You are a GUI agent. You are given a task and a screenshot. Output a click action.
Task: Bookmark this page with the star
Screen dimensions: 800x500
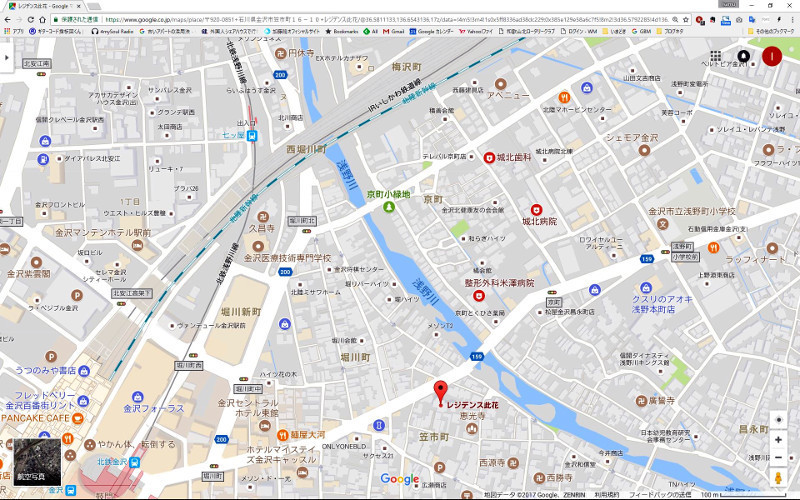tap(686, 19)
